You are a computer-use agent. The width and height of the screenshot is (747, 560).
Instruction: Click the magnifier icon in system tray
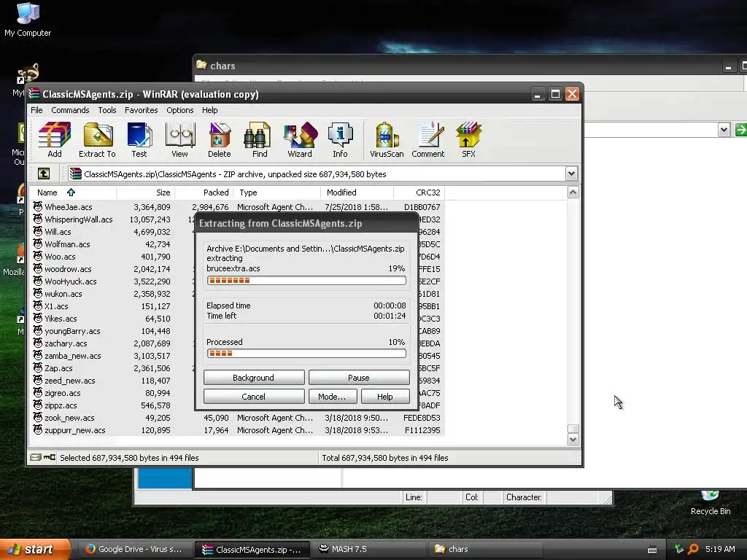click(x=693, y=549)
